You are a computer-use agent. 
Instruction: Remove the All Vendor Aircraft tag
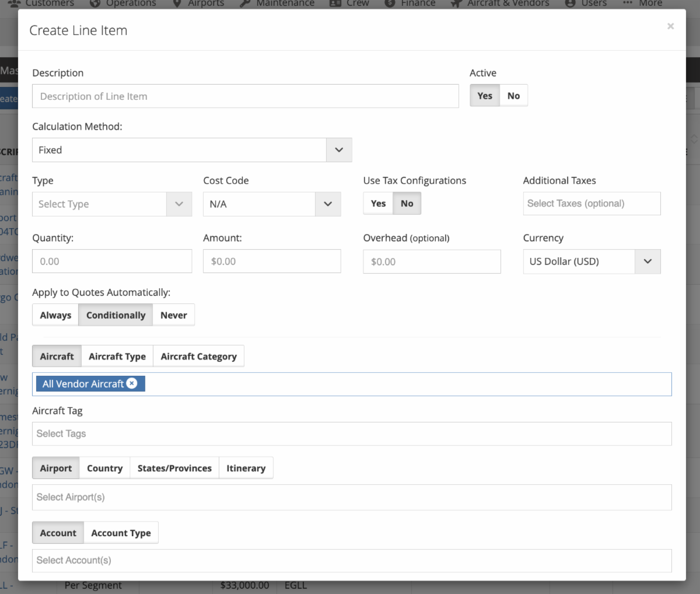click(x=132, y=383)
